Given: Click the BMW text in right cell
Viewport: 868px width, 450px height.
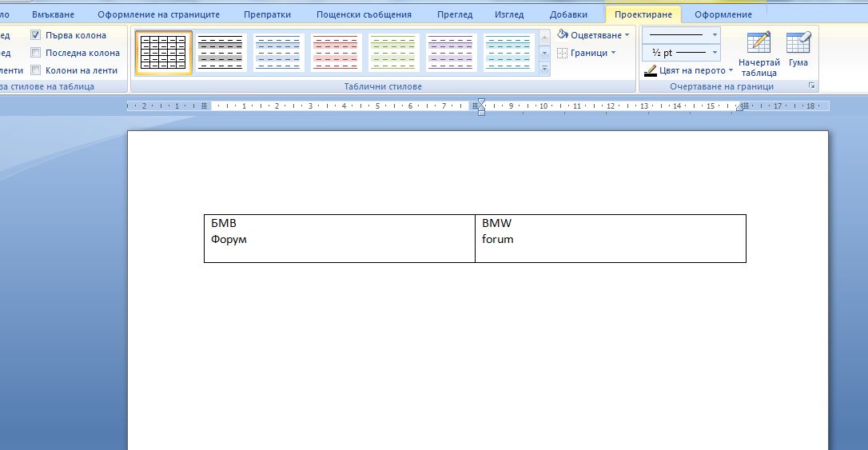Looking at the screenshot, I should [x=496, y=223].
